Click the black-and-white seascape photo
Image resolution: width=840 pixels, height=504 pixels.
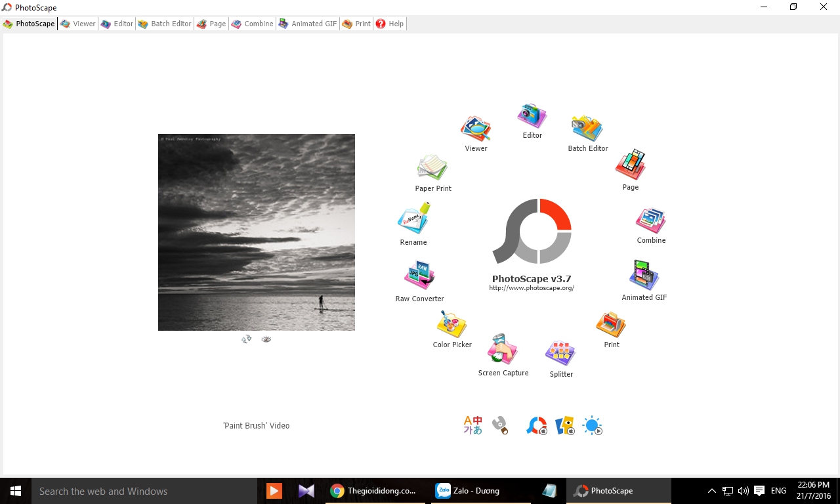click(257, 232)
